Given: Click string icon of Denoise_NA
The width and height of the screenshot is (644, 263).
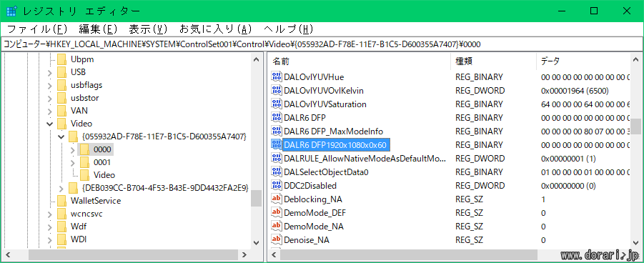Looking at the screenshot, I should pos(277,239).
